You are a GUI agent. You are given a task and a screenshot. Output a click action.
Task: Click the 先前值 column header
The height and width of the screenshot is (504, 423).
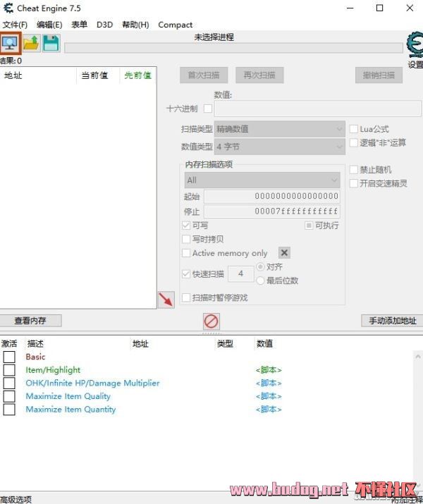pyautogui.click(x=137, y=75)
